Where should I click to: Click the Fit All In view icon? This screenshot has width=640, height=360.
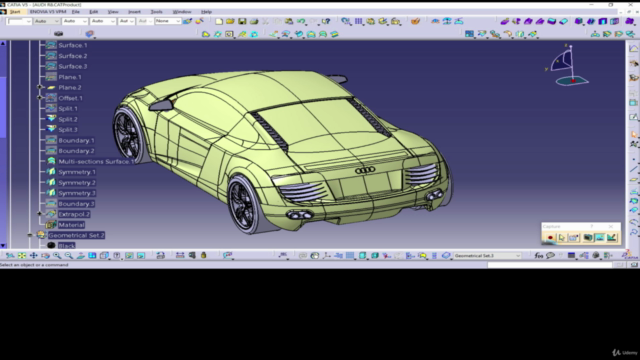coord(22,256)
